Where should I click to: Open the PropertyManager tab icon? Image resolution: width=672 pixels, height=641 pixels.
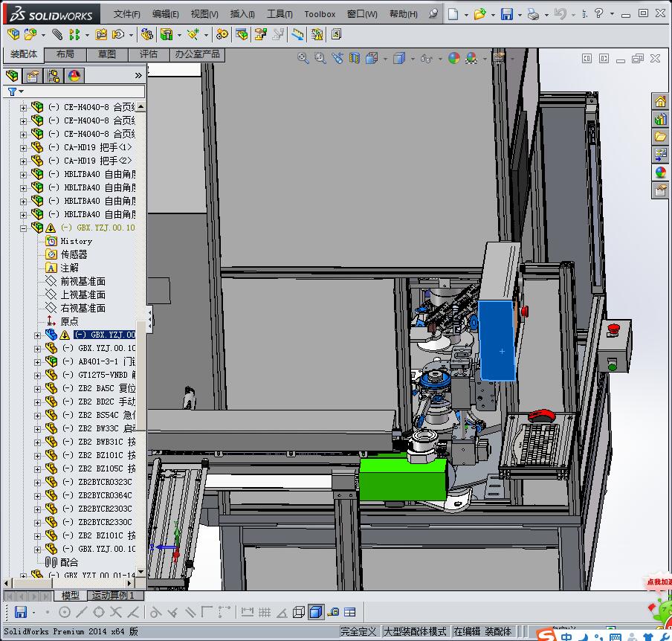tap(33, 76)
